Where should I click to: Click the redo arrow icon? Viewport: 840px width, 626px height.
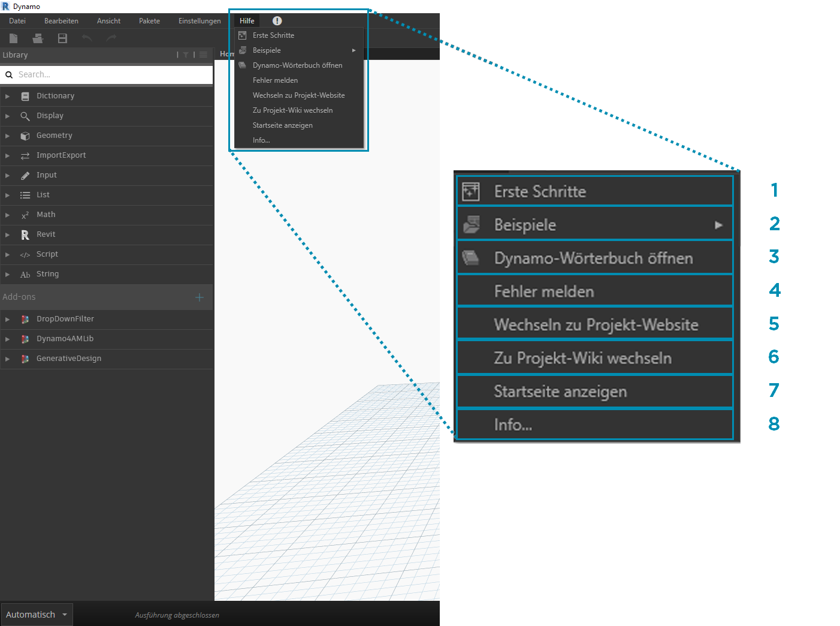pyautogui.click(x=111, y=38)
